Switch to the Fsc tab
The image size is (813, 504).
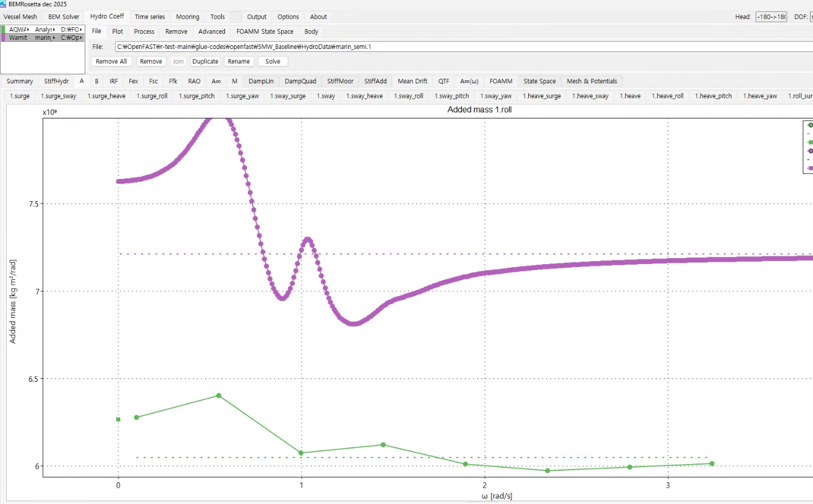point(154,81)
